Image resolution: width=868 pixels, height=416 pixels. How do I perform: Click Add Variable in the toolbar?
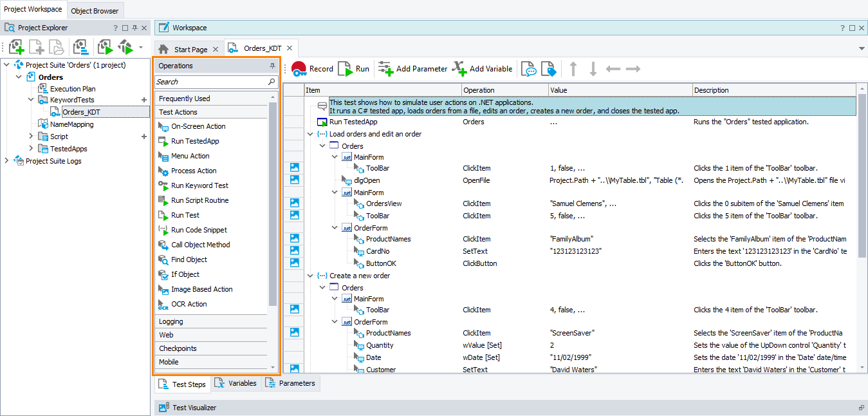click(483, 69)
